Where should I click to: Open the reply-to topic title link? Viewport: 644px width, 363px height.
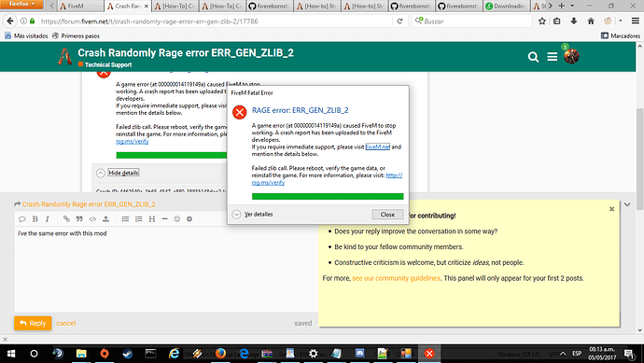89,204
